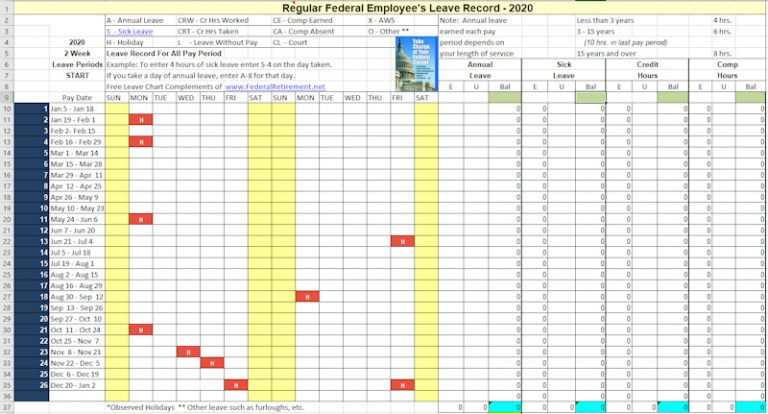Select row header number 10
This screenshot has height=414, width=768.
pyautogui.click(x=5, y=109)
